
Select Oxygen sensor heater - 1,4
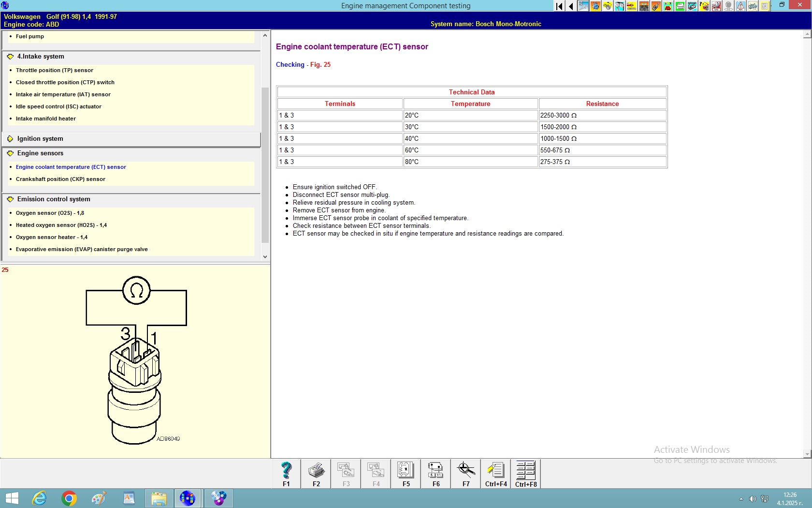tap(51, 237)
